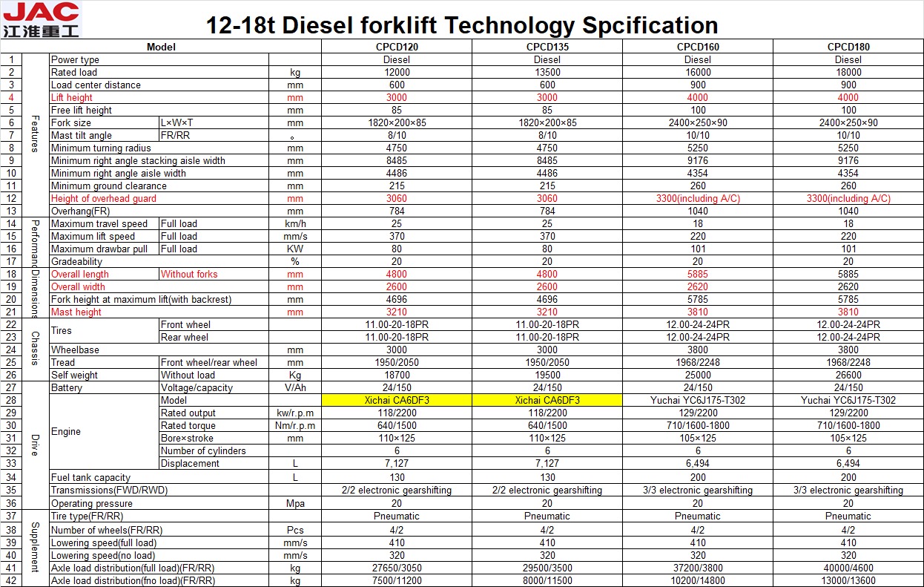The height and width of the screenshot is (587, 924).
Task: Click the 'Free lift height' label
Action: pyautogui.click(x=82, y=111)
